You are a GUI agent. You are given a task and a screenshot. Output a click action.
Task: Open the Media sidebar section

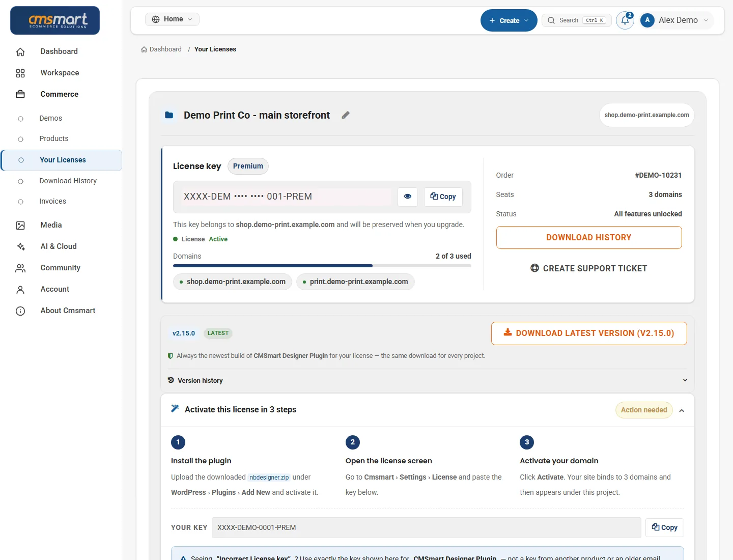[x=51, y=225]
